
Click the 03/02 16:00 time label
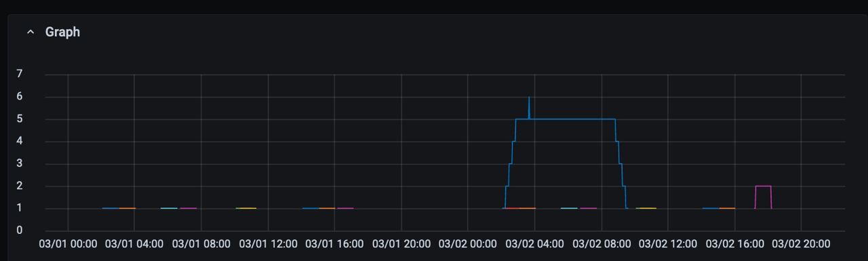pos(734,243)
